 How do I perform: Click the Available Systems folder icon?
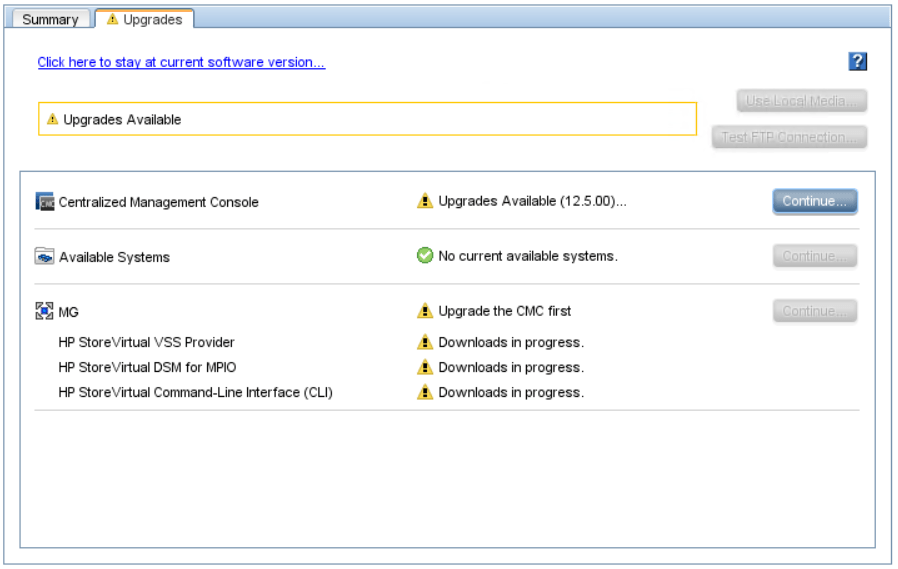(x=45, y=256)
